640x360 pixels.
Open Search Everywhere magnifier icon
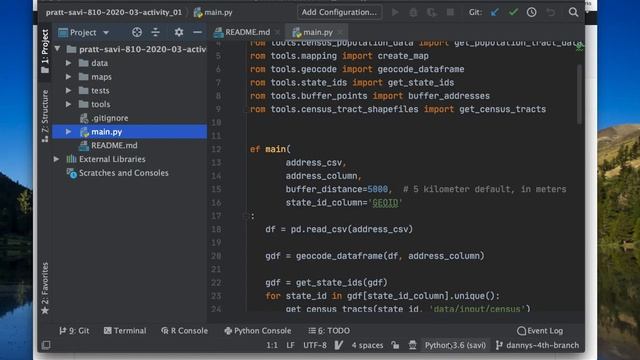coord(573,12)
